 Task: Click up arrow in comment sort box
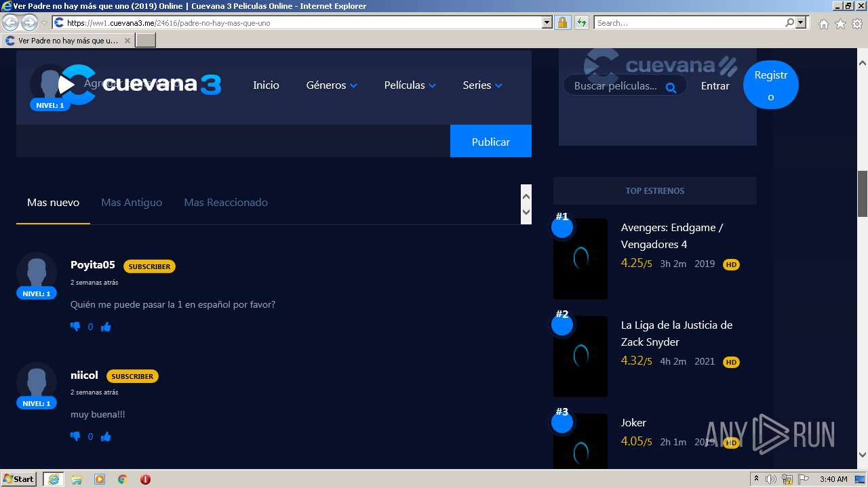(x=526, y=195)
